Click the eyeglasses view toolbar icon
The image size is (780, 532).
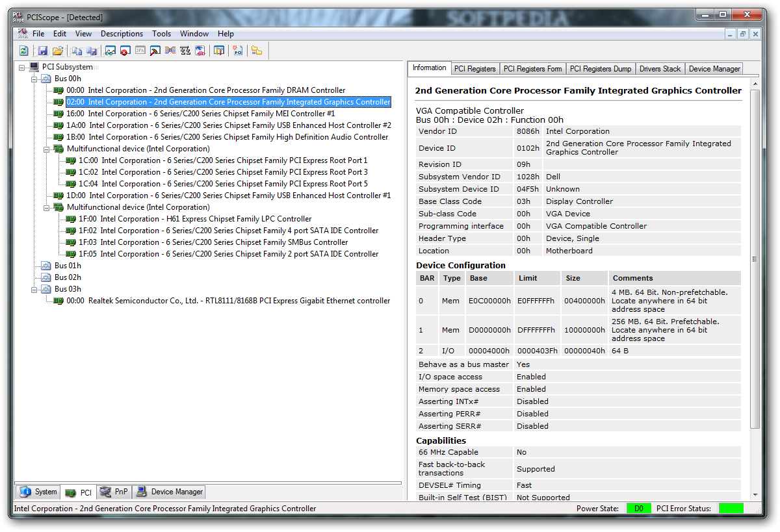coord(110,51)
